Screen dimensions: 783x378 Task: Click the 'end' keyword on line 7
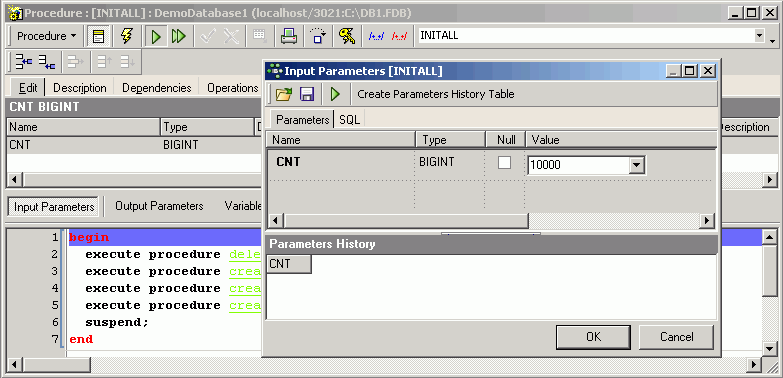(x=81, y=339)
